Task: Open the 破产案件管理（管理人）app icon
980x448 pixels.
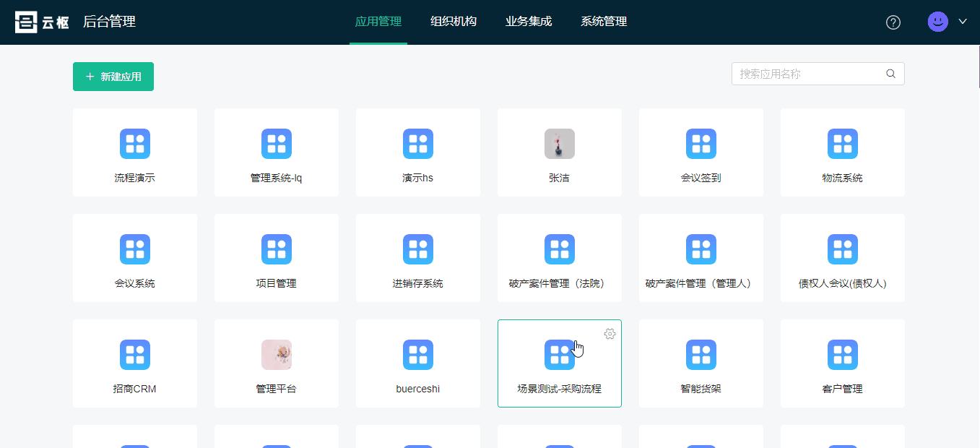Action: (701, 249)
